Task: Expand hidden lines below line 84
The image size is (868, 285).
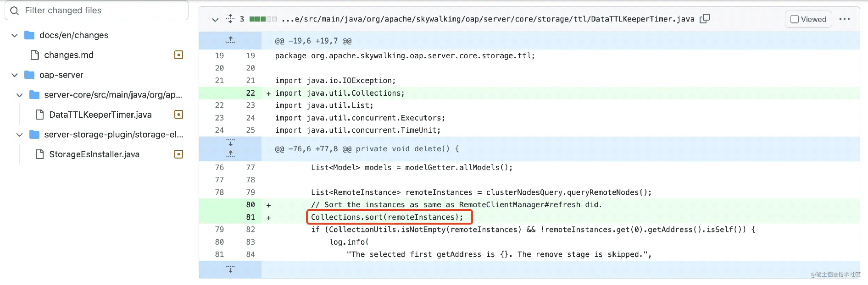Action: point(230,269)
